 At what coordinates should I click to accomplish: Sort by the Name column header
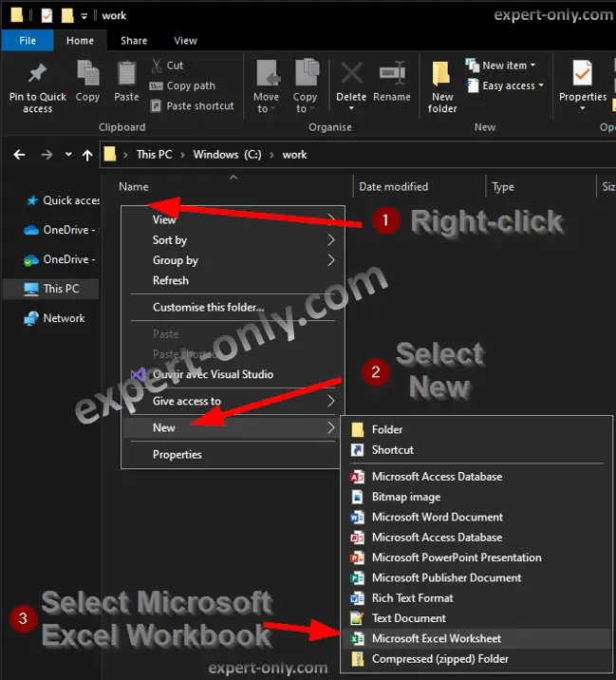point(134,186)
